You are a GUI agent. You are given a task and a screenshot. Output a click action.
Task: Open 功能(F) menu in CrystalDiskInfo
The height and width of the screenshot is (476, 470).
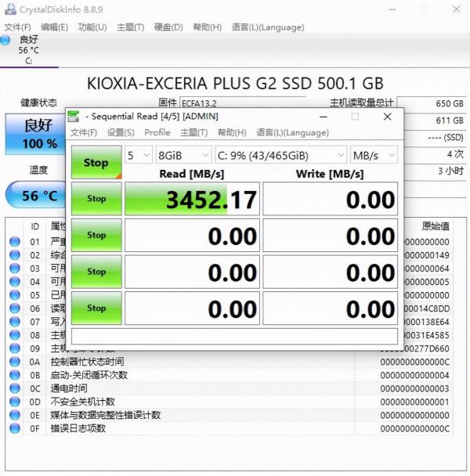tap(92, 27)
